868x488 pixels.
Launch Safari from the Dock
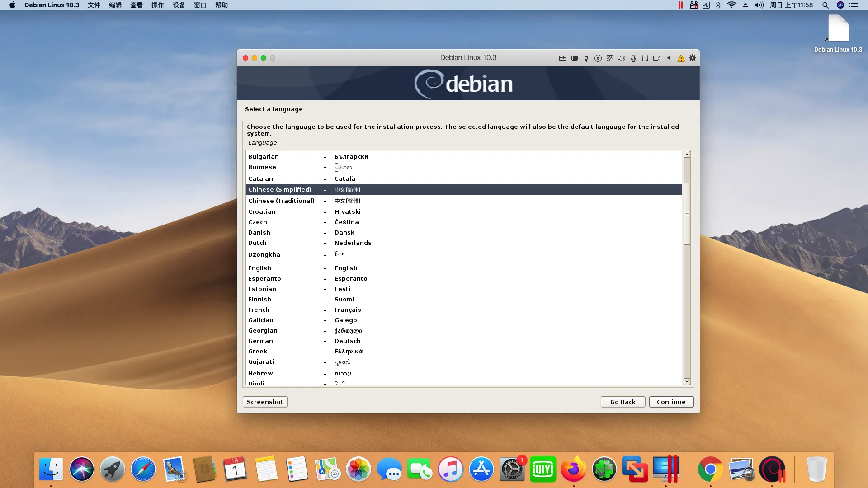(143, 469)
